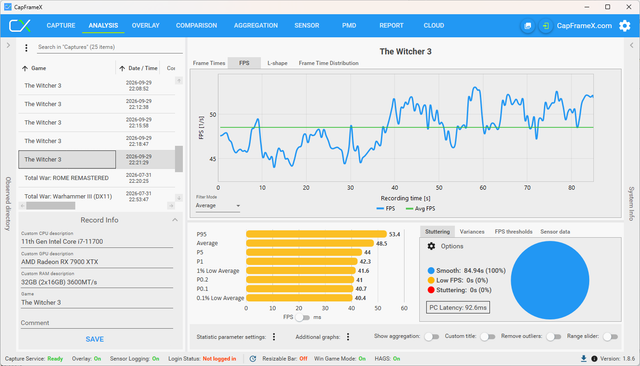640x366 pixels.
Task: Turn on Remove outliers switch
Action: point(554,337)
